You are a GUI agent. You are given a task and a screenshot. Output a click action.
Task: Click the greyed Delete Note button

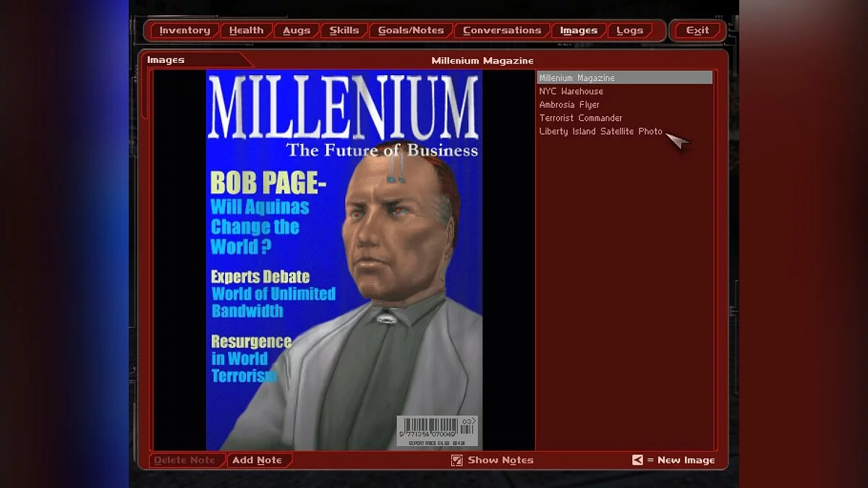pyautogui.click(x=187, y=460)
